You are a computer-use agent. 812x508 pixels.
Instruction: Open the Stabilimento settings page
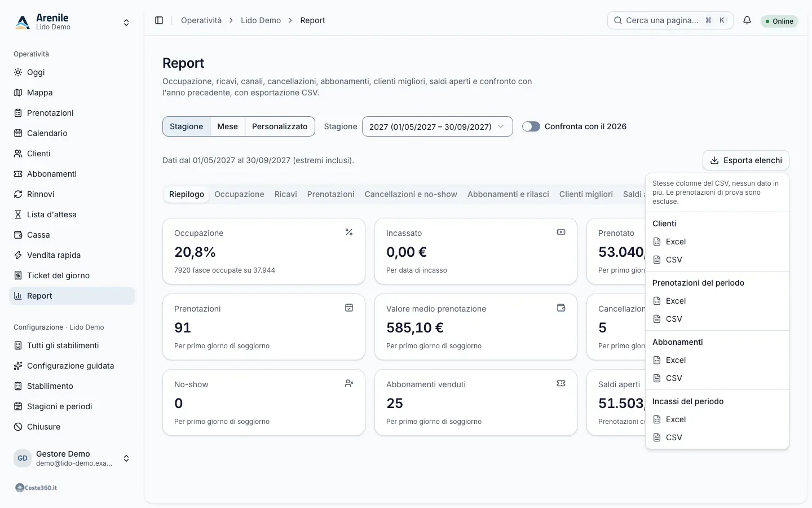click(x=72, y=386)
